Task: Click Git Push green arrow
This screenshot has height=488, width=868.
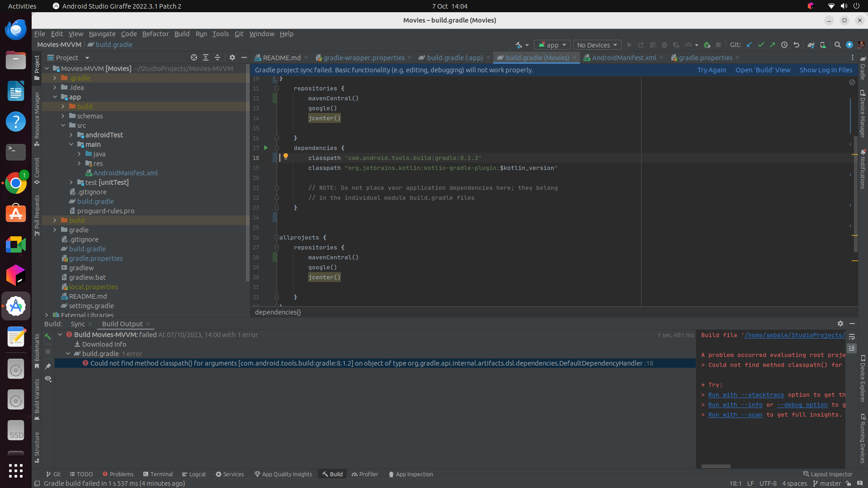Action: pyautogui.click(x=772, y=45)
